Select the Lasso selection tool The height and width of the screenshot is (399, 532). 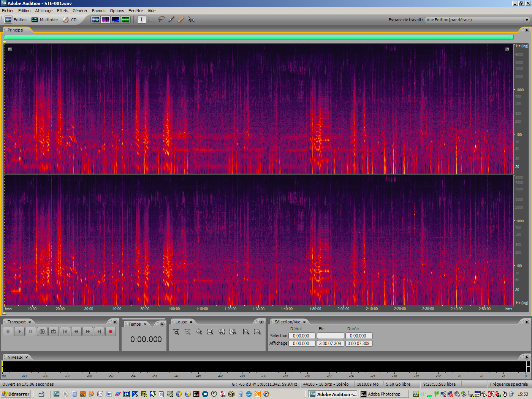coord(161,19)
